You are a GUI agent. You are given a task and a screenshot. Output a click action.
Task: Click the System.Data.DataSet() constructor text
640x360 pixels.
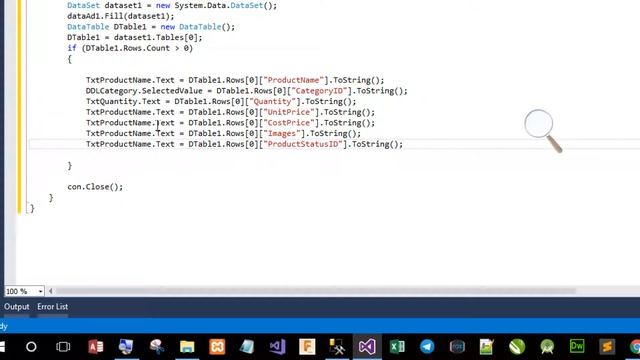(226, 6)
